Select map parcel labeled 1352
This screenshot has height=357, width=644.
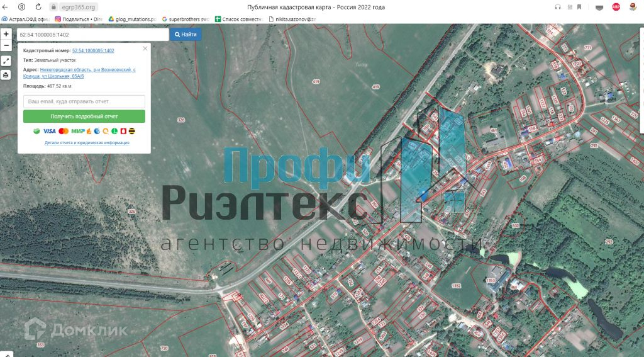coord(455,285)
